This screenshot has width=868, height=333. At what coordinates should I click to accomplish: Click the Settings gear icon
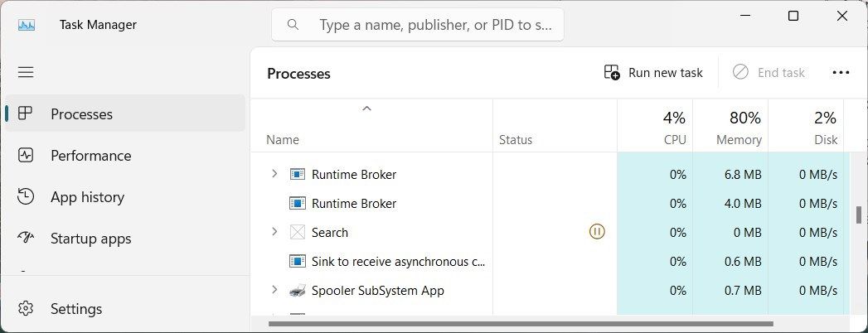tap(26, 309)
